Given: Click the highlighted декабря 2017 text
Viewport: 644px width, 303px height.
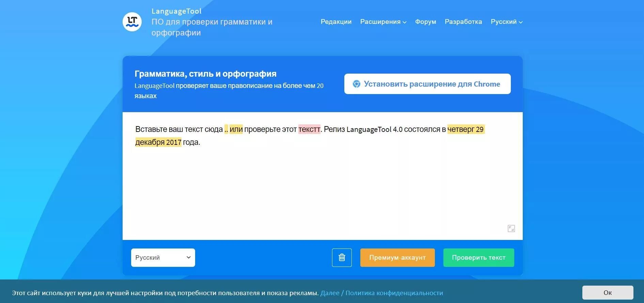Looking at the screenshot, I should [x=158, y=142].
